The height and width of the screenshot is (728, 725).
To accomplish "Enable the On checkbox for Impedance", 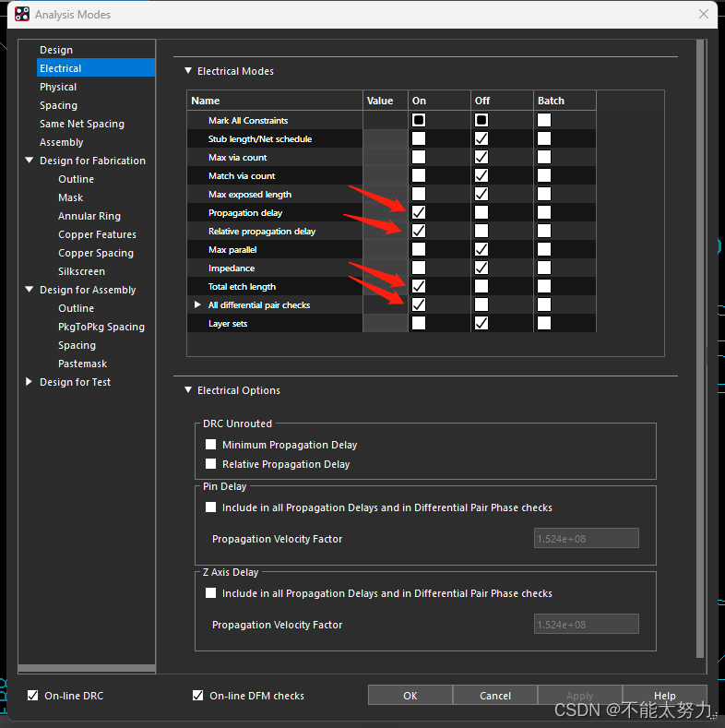I will 419,268.
